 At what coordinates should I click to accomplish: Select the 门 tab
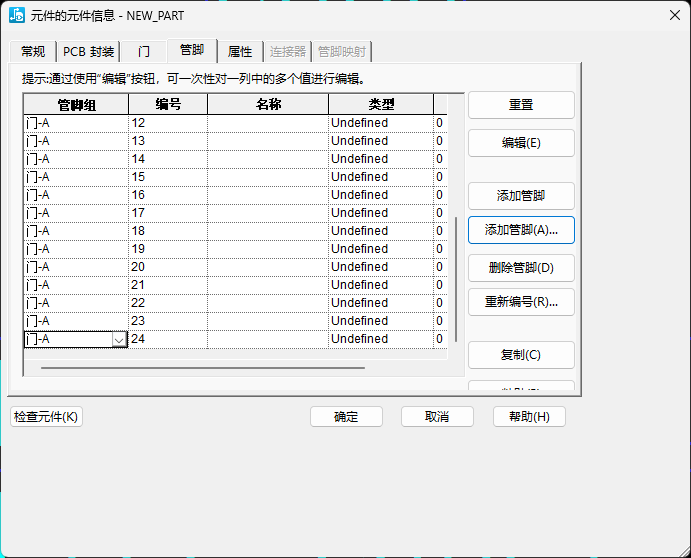pyautogui.click(x=144, y=52)
